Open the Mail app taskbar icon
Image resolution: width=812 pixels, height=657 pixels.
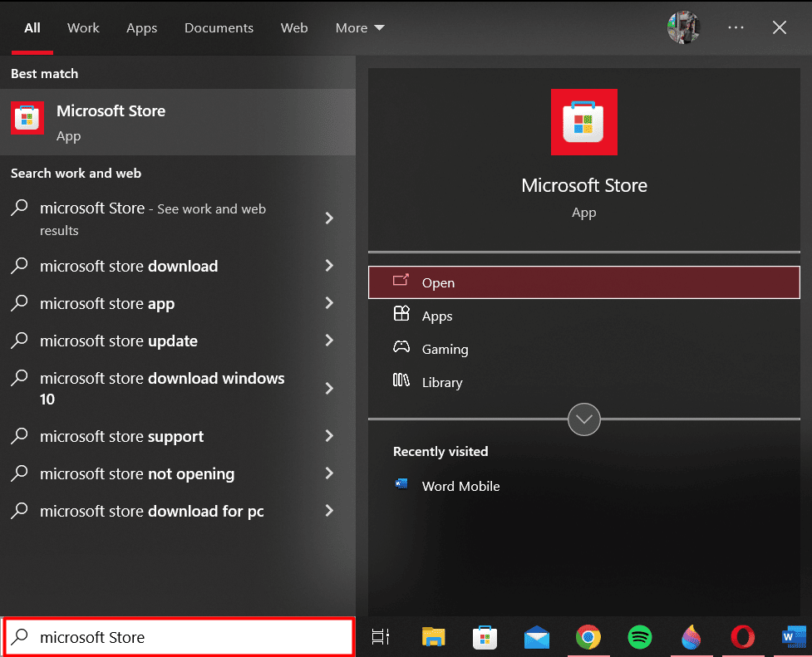coord(537,637)
